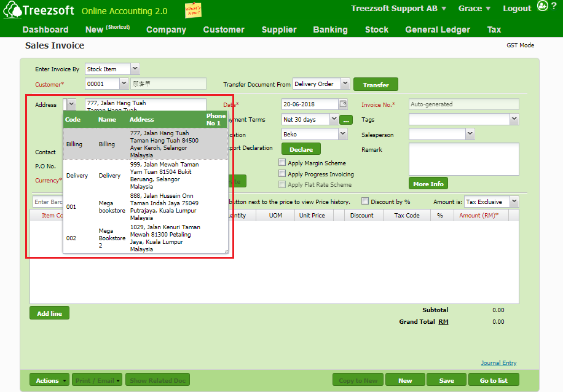Click the question mark help icon
This screenshot has height=392, width=563.
(554, 6)
